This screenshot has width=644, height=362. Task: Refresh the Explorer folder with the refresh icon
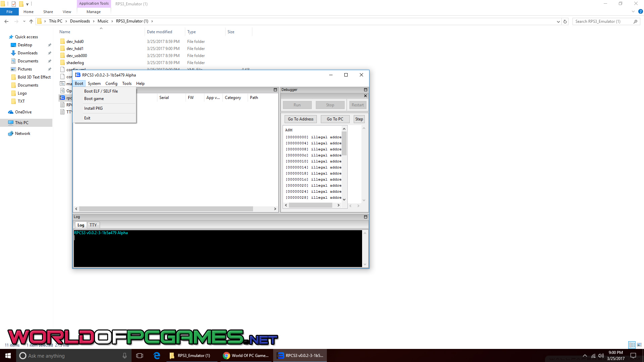(x=565, y=21)
